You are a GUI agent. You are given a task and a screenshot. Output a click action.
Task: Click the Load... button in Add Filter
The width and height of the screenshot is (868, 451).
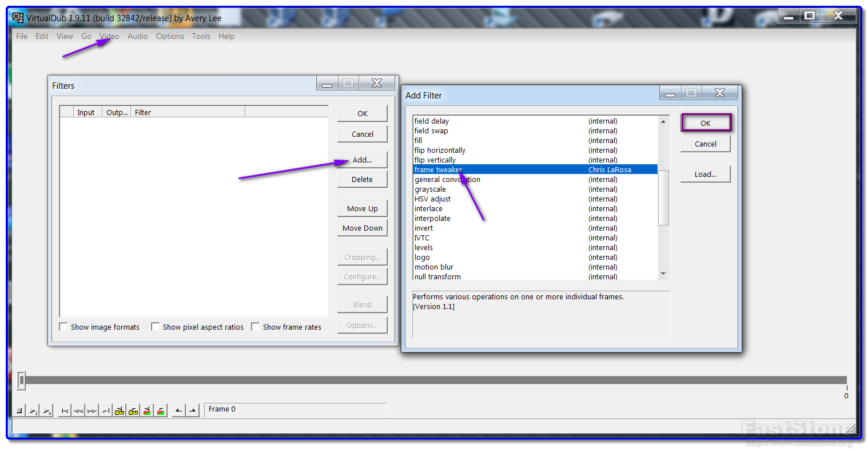[x=706, y=174]
